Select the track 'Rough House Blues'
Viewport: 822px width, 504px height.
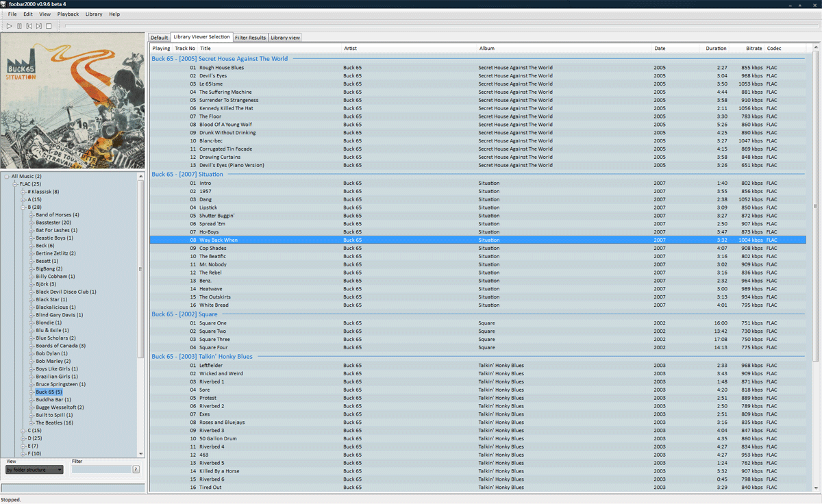[478, 68]
